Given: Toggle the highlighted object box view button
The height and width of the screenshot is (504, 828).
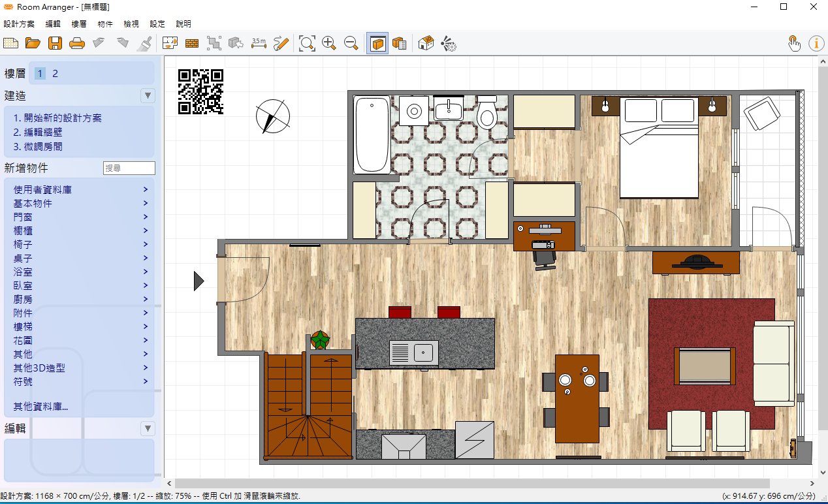Looking at the screenshot, I should pos(377,44).
